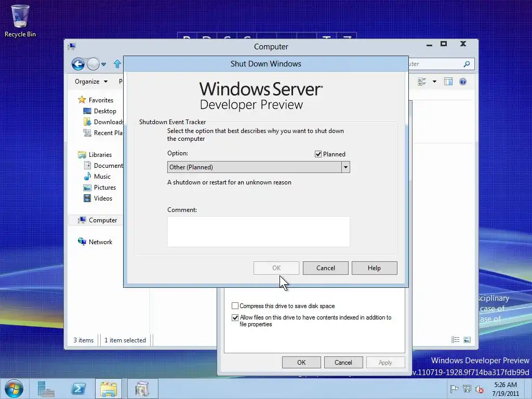Select Favorites in navigation pane

click(x=96, y=100)
